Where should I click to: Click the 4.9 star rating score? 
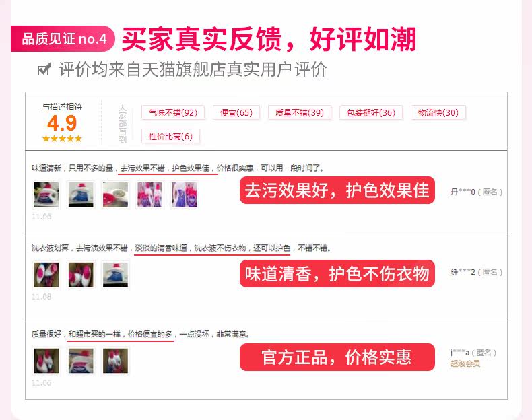pyautogui.click(x=62, y=123)
